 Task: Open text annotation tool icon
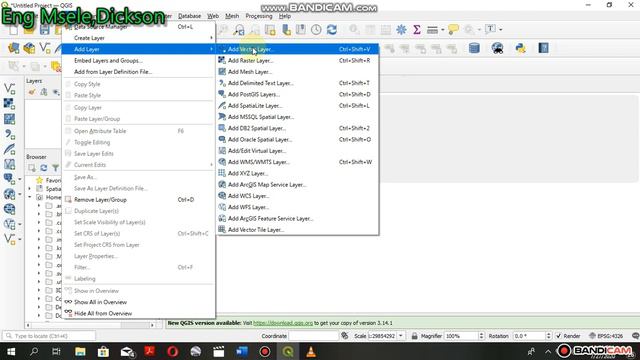491,29
